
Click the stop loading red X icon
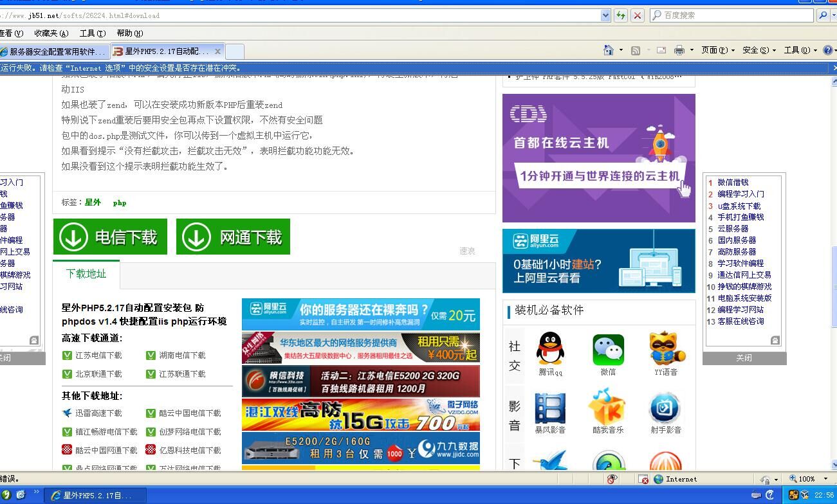[x=637, y=15]
